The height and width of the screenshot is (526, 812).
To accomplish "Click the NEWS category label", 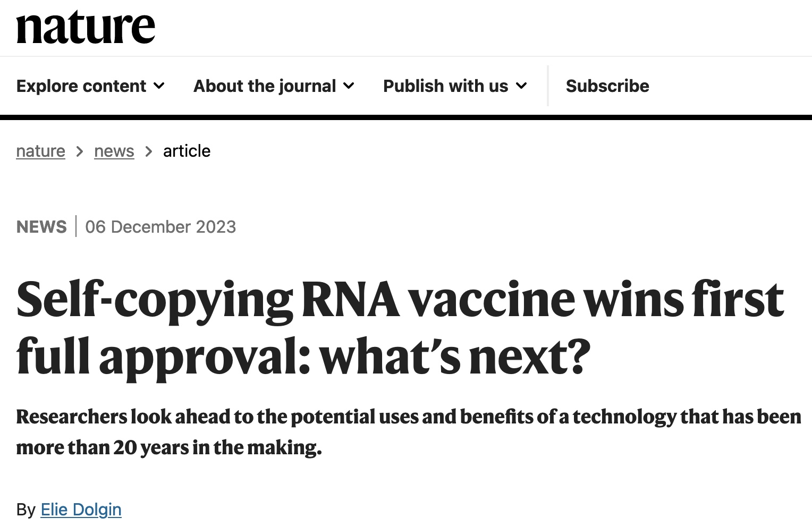I will click(41, 227).
